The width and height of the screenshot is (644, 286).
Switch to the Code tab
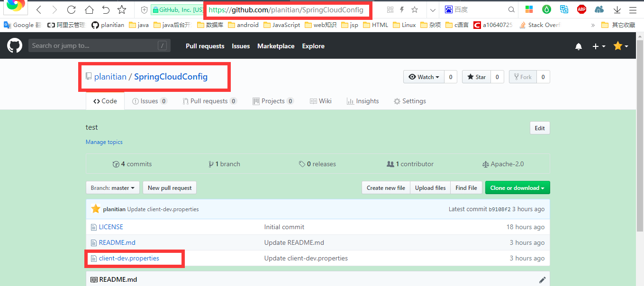pos(105,101)
